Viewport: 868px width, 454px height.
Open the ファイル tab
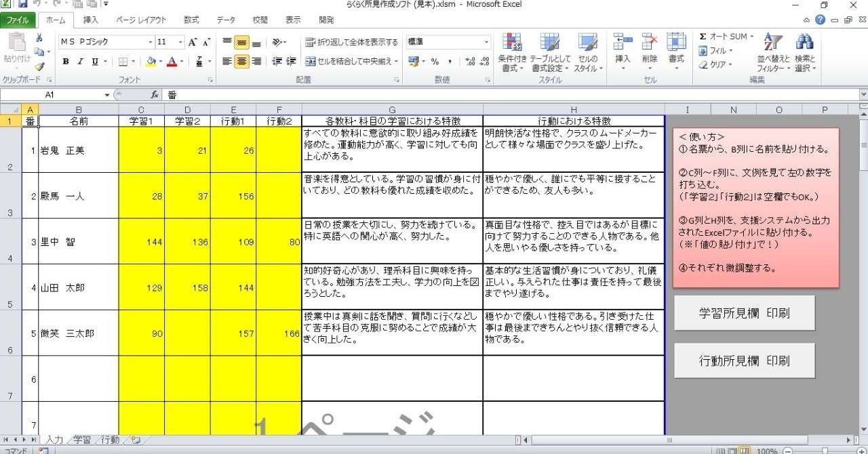[18, 20]
